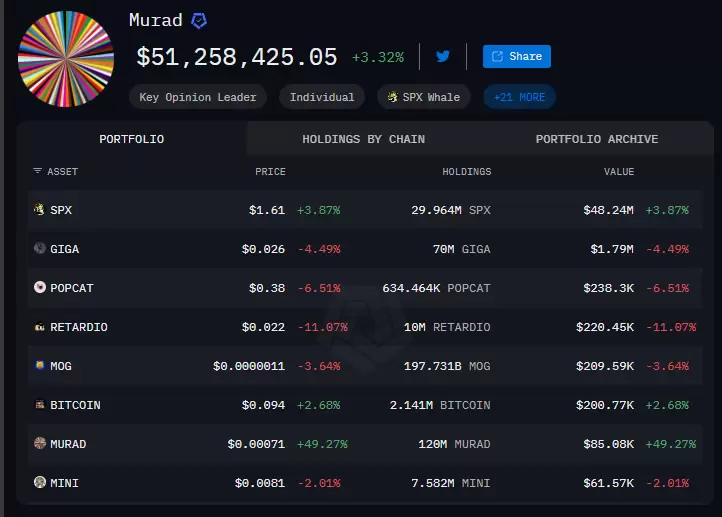
Task: Click the GIGA token icon
Action: click(x=40, y=248)
